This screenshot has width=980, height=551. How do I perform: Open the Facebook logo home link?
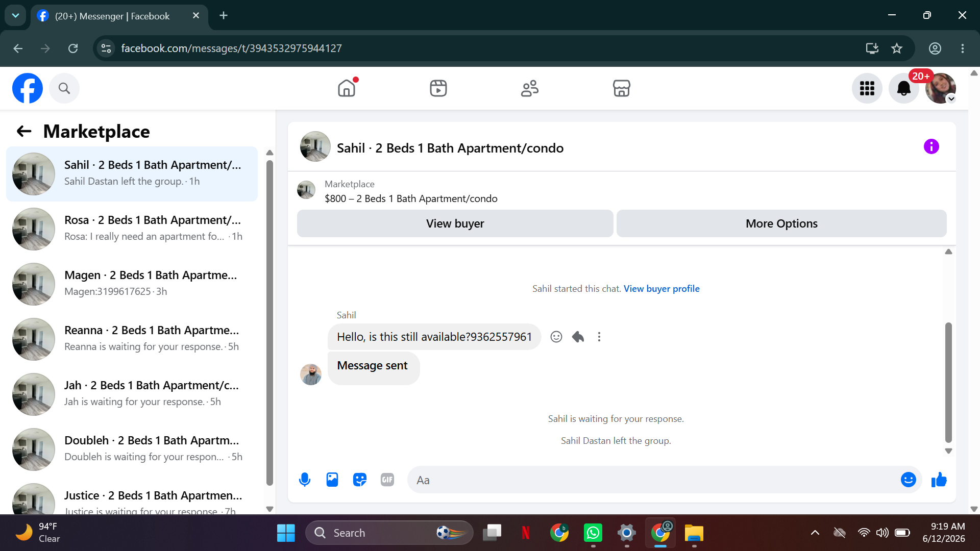tap(28, 88)
